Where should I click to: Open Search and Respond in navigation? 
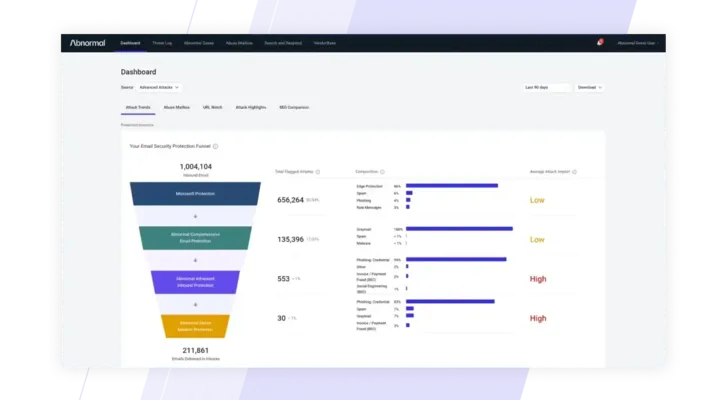(x=283, y=43)
